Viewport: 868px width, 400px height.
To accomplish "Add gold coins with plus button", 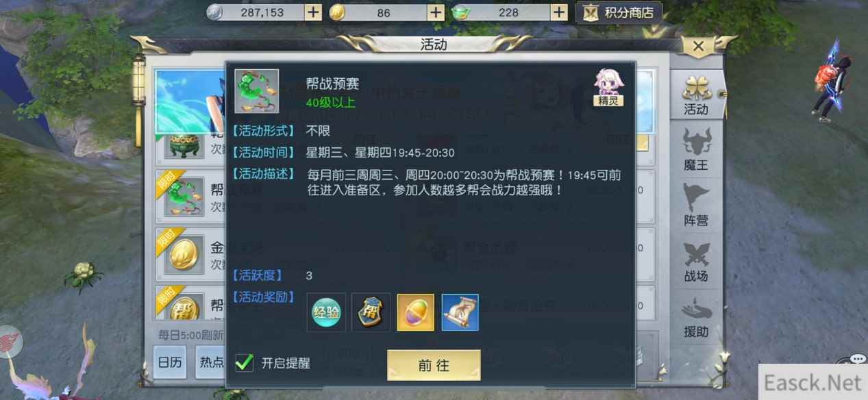I will pyautogui.click(x=436, y=12).
